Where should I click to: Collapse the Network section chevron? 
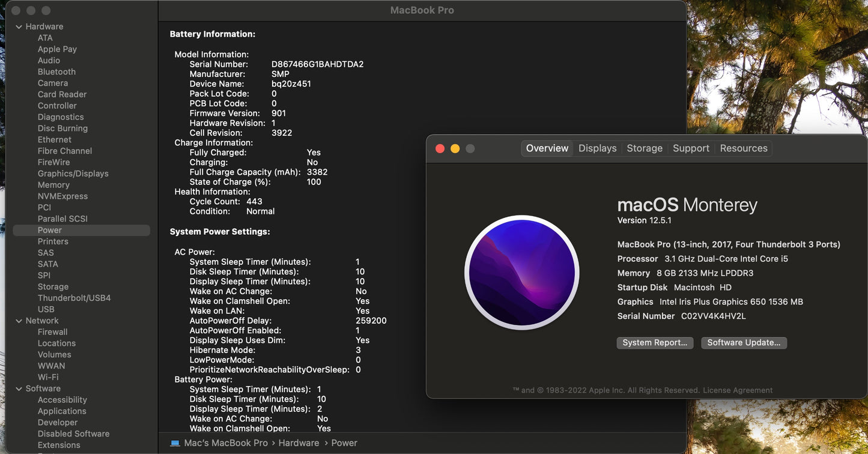(x=19, y=321)
